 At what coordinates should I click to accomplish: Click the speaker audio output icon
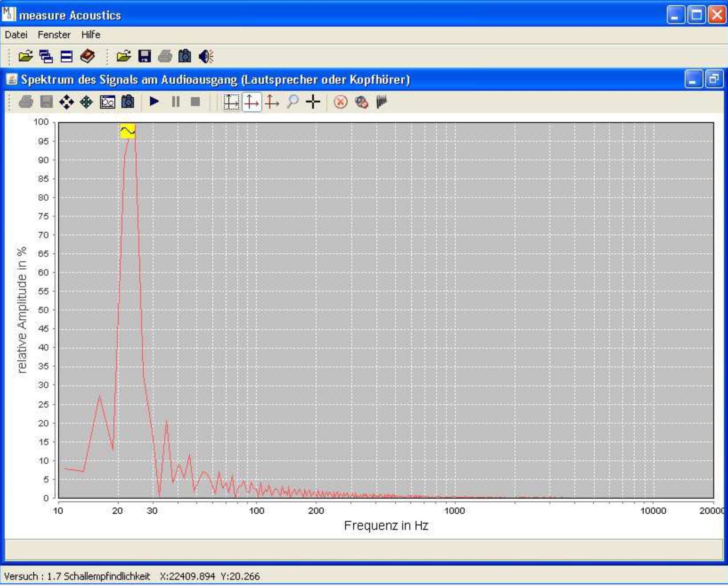[206, 56]
